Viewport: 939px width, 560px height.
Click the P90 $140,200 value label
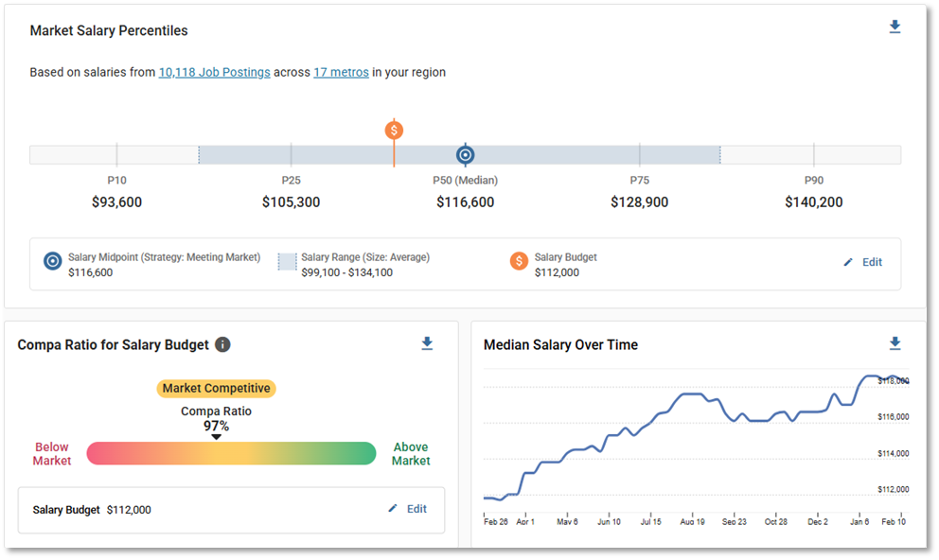point(814,201)
